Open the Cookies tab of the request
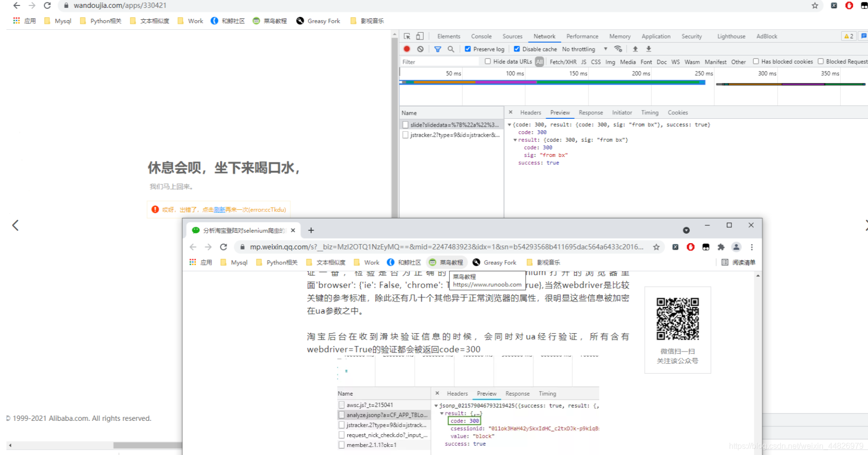This screenshot has width=868, height=455. pos(677,112)
